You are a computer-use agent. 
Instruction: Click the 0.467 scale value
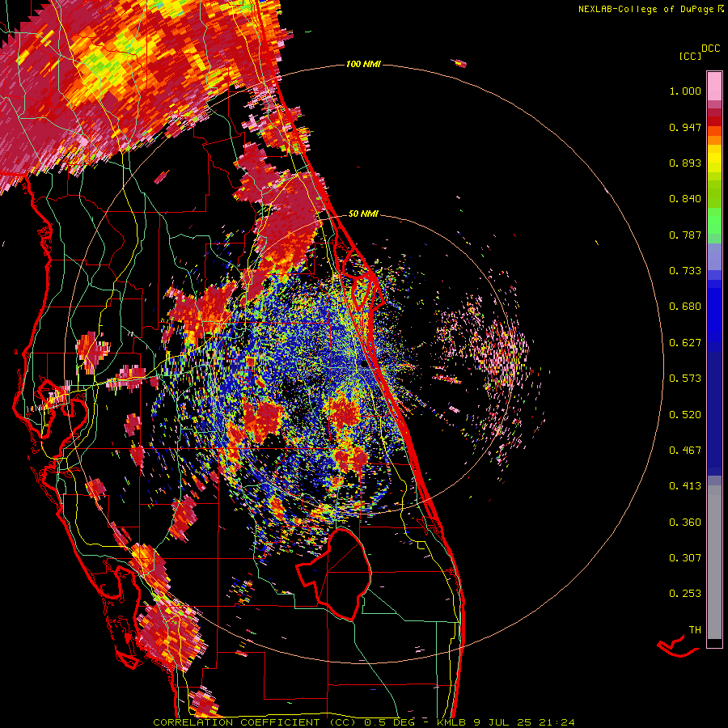[x=685, y=451]
